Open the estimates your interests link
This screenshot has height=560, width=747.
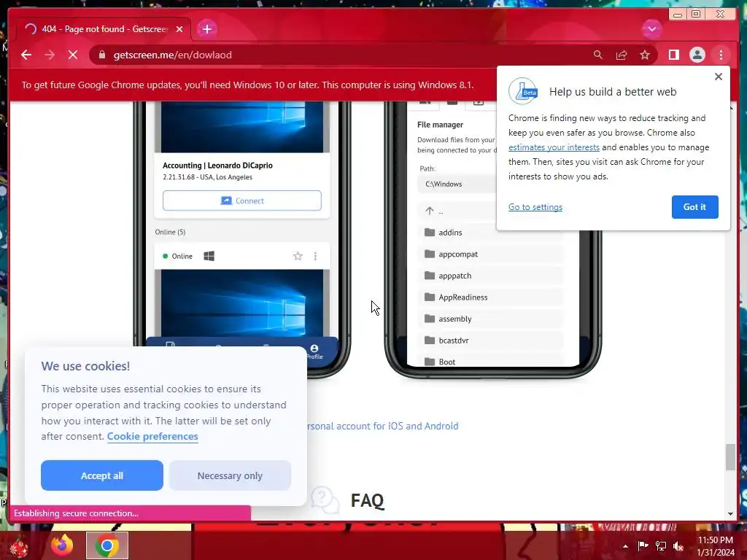554,147
